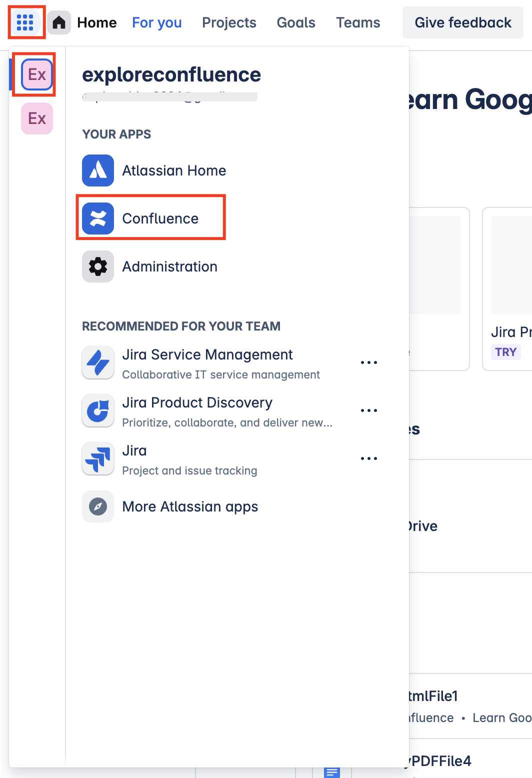Open the For you page link

[156, 22]
